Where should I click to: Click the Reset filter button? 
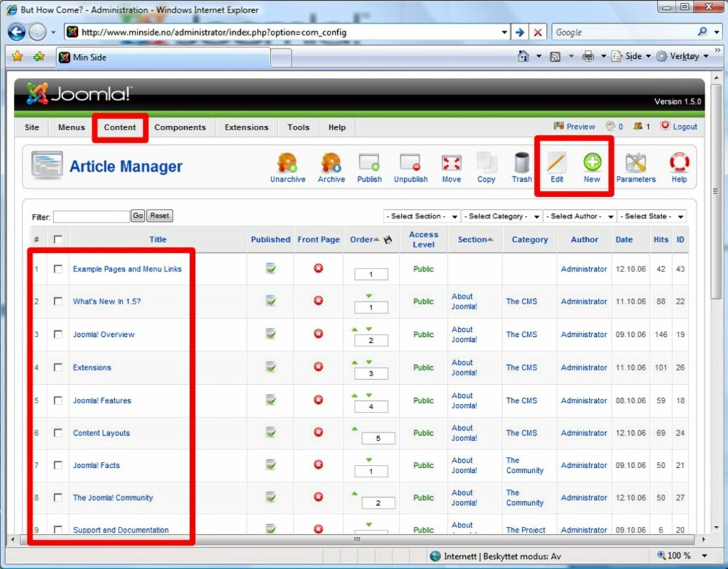point(159,216)
